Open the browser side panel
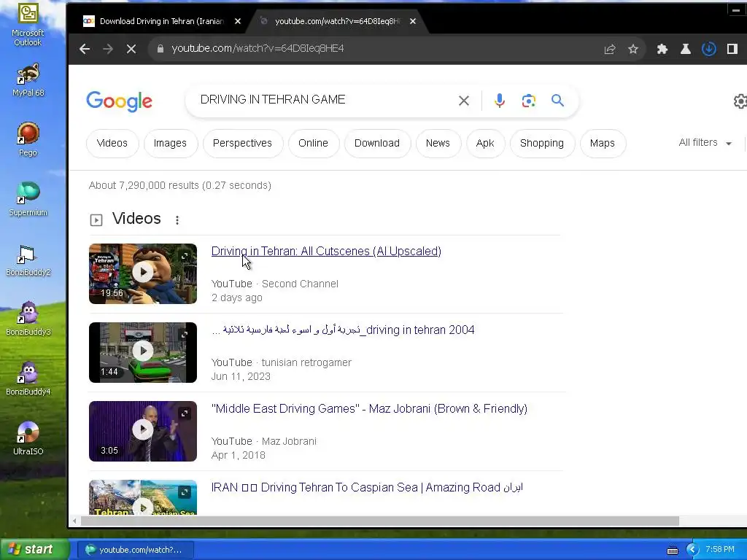The width and height of the screenshot is (747, 560). pos(732,49)
